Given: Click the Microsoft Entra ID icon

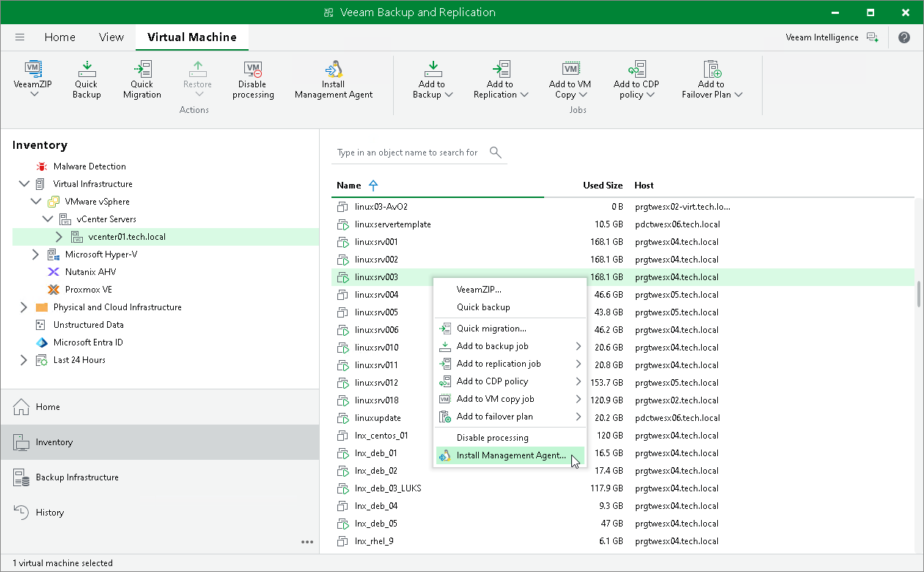Looking at the screenshot, I should 41,342.
